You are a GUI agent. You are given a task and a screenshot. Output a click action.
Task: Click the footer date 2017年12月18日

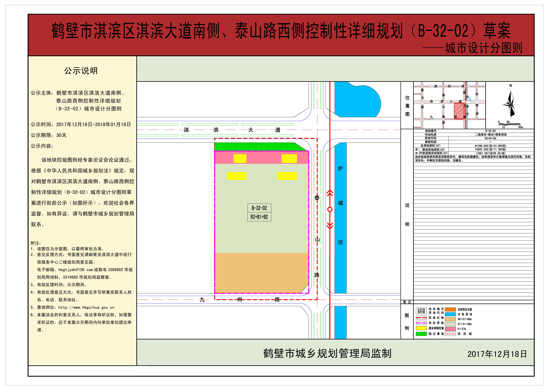pos(497,354)
